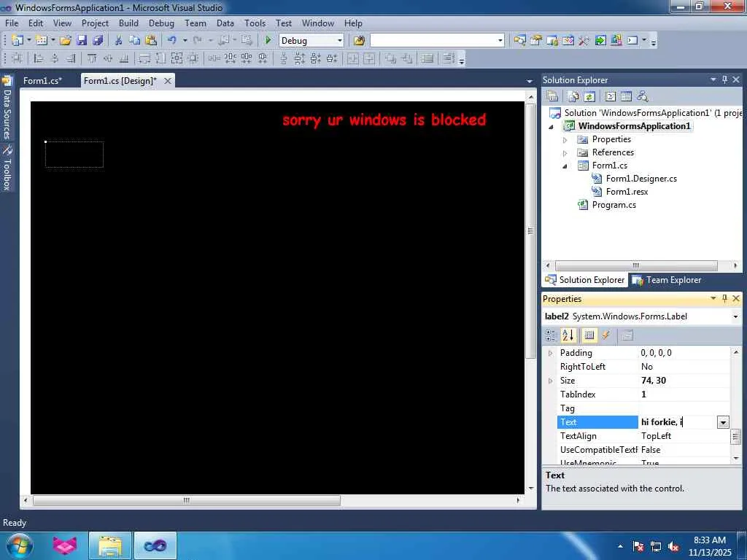The height and width of the screenshot is (560, 747).
Task: Click the Open File folder icon
Action: pyautogui.click(x=66, y=41)
